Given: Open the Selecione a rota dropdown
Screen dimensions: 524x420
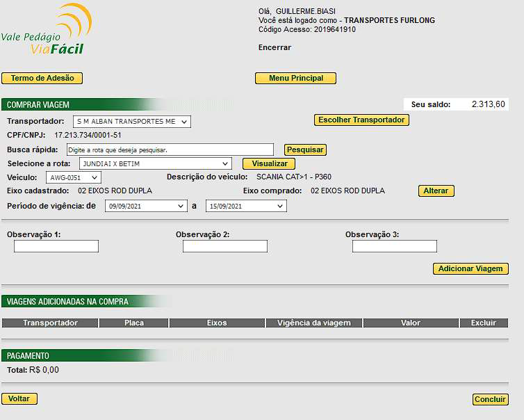Looking at the screenshot, I should [154, 163].
